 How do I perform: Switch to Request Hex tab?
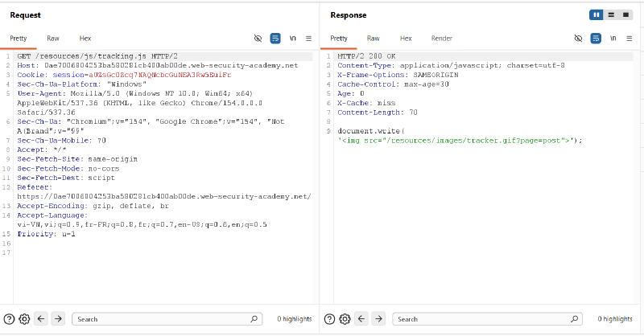[85, 38]
